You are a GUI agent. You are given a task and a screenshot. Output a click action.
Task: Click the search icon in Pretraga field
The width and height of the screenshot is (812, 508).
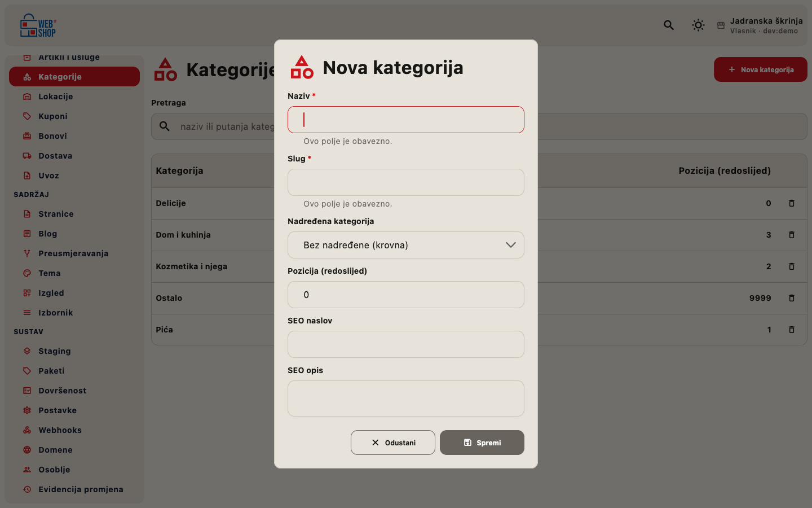(165, 126)
